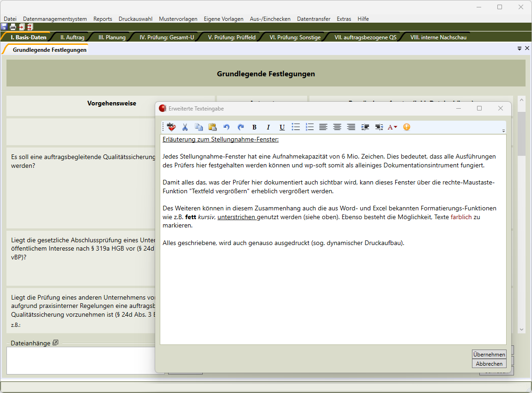Toggle italic formatting
Screen dimensions: 532x393
point(268,127)
